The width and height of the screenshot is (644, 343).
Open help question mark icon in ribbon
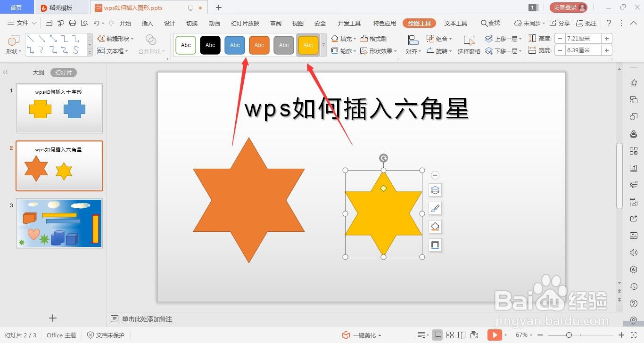tap(609, 23)
